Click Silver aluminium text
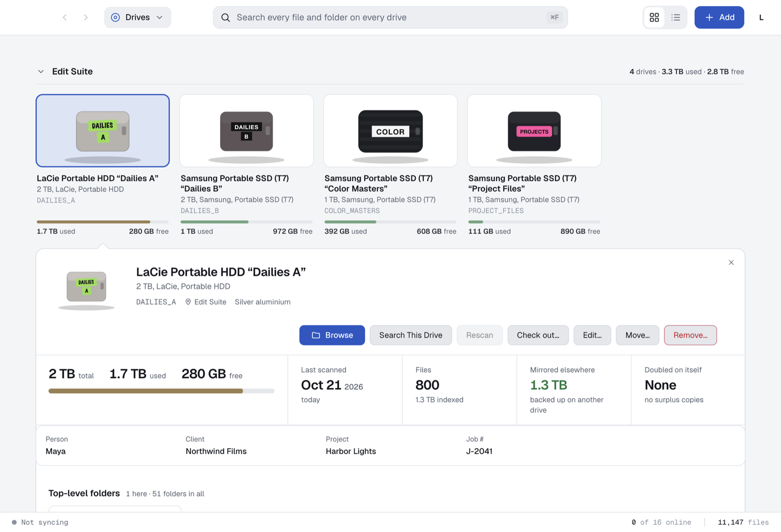The height and width of the screenshot is (532, 781). pyautogui.click(x=263, y=302)
